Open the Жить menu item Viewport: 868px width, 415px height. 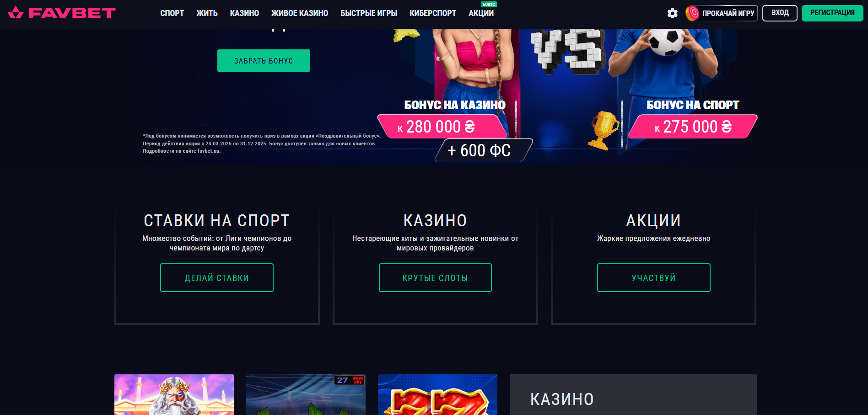click(x=207, y=13)
